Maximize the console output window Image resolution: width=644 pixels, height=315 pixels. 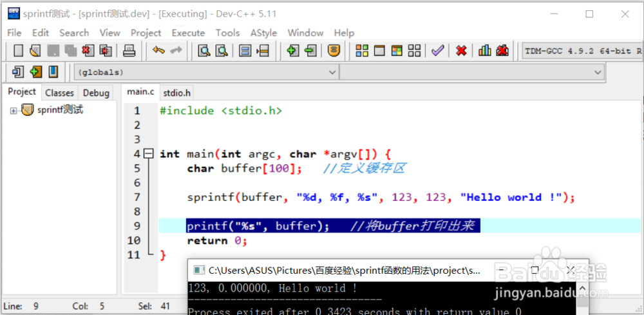tap(535, 270)
